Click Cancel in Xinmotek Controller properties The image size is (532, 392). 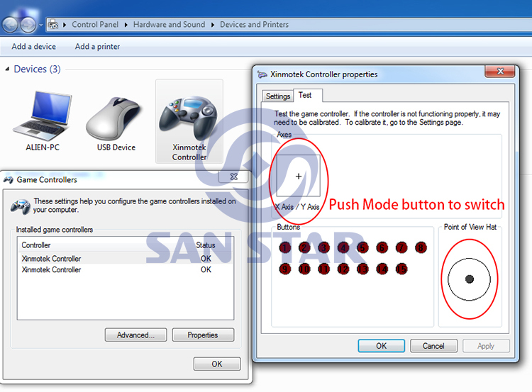[433, 346]
